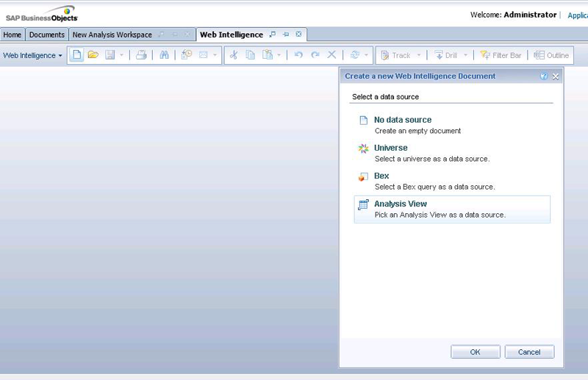The width and height of the screenshot is (588, 380).
Task: Click Cancel in the dialog
Action: (x=529, y=352)
